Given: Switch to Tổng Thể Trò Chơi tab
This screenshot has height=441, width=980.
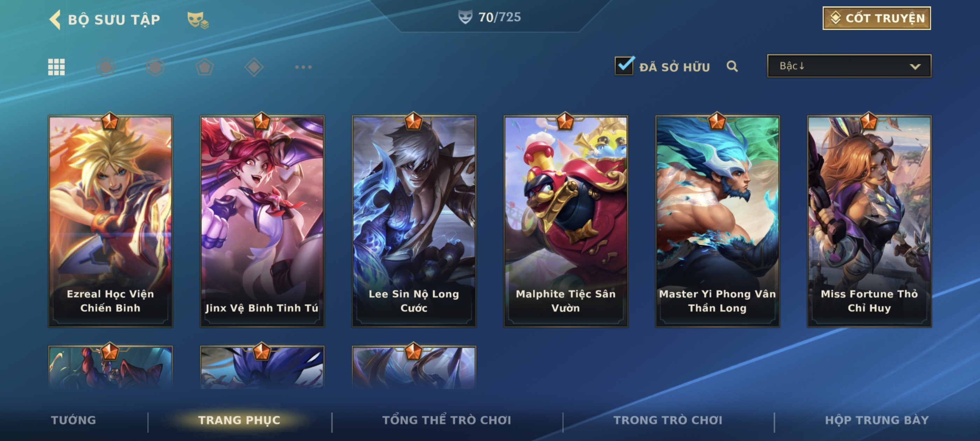Looking at the screenshot, I should pos(447,420).
